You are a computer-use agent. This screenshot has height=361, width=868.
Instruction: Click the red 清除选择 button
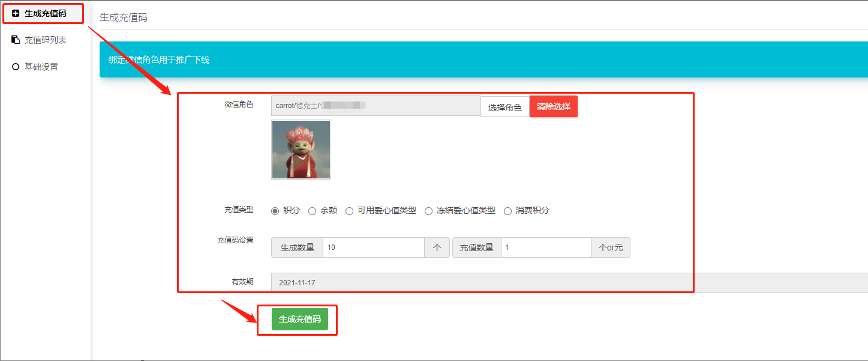(x=553, y=106)
